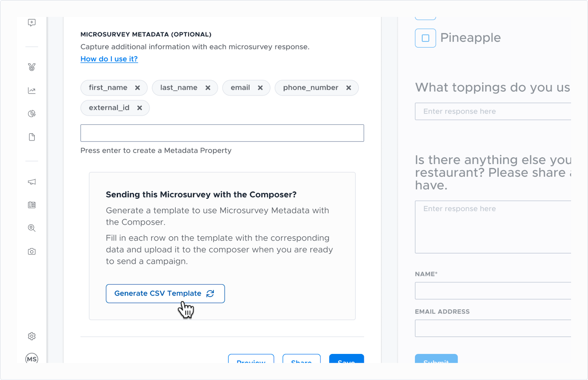
Task: Remove the phone_number metadata tag
Action: point(349,88)
